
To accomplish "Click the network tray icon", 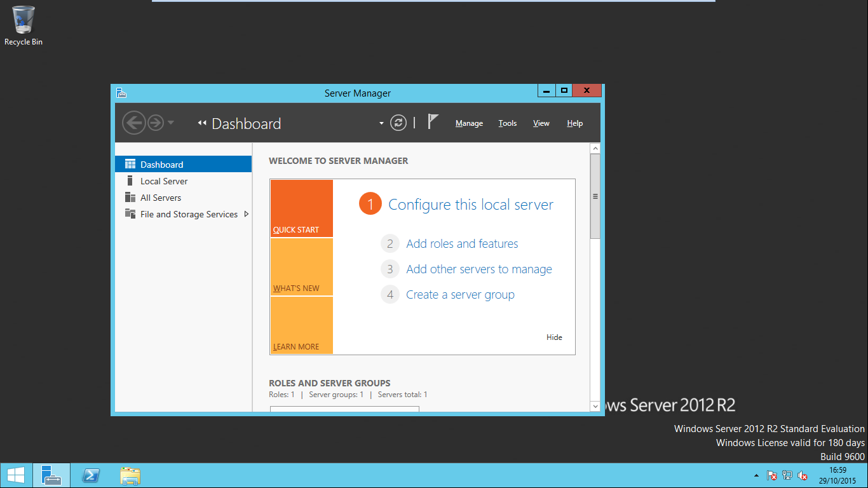I will click(787, 475).
